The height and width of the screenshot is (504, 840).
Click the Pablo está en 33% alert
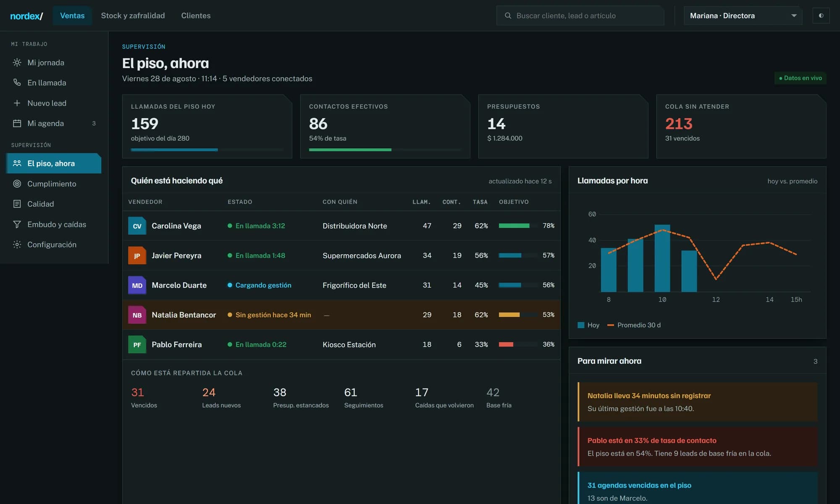click(x=697, y=447)
